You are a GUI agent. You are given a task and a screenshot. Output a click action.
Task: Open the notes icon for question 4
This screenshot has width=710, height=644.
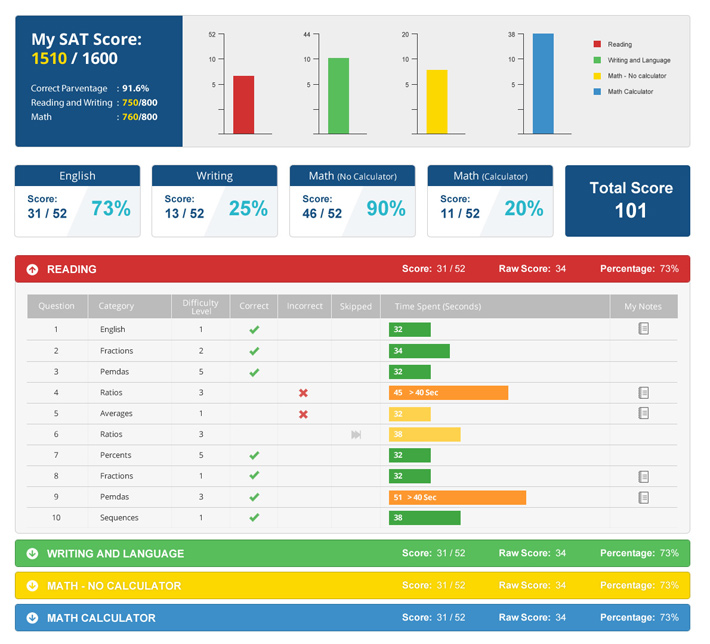643,393
